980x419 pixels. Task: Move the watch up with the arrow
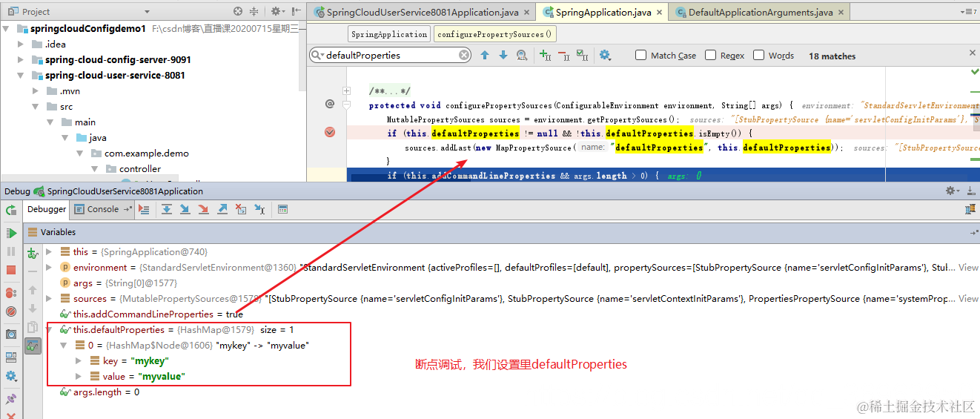[33, 291]
